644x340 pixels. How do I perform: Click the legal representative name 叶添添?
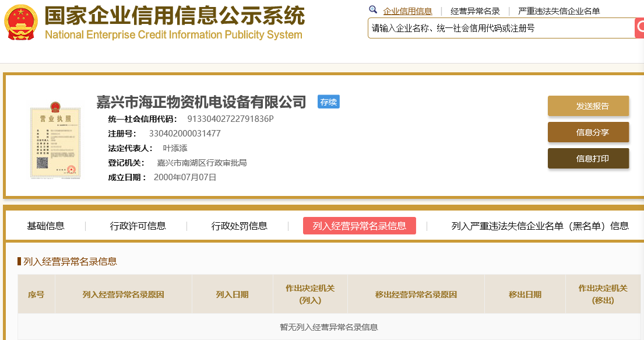175,148
